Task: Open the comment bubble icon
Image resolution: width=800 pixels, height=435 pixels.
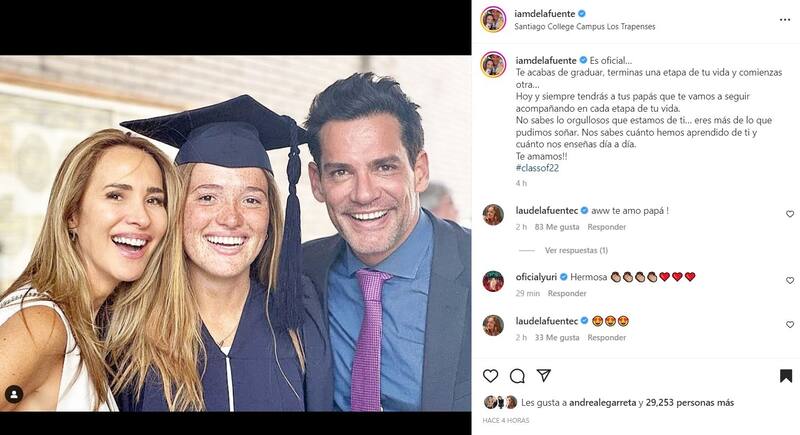Action: point(517,376)
